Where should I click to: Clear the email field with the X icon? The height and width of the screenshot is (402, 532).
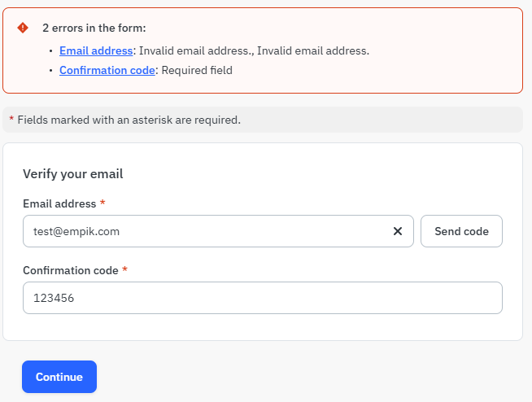pos(398,231)
